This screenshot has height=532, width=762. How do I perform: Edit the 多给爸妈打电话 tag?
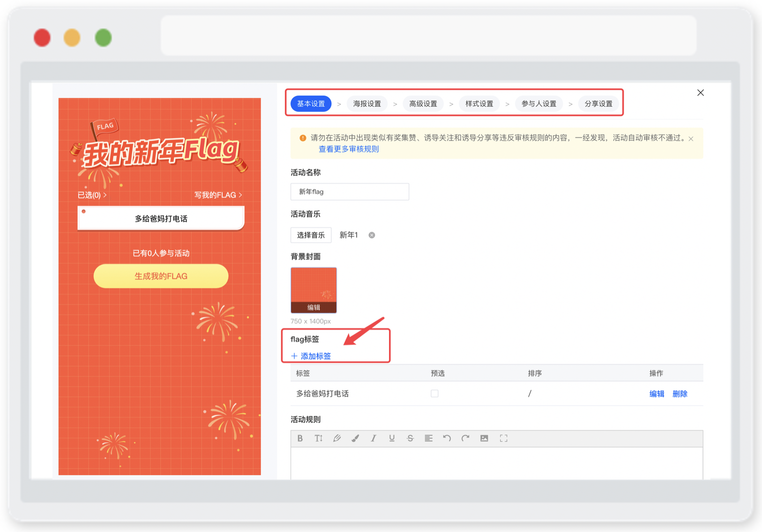tap(657, 394)
